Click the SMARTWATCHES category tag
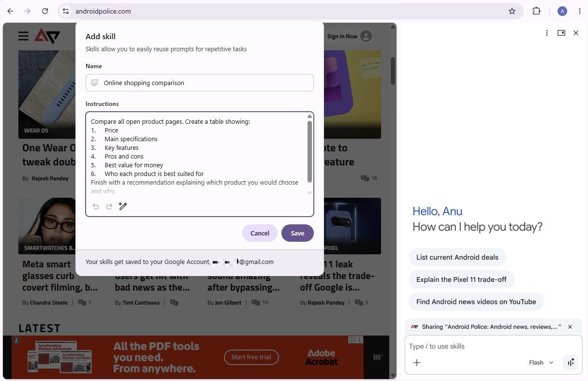This screenshot has height=381, width=588. click(x=50, y=248)
